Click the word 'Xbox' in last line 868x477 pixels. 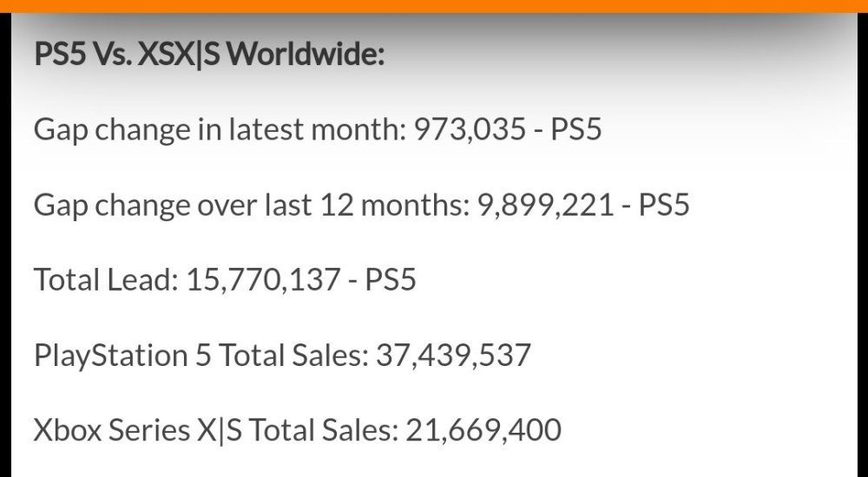coord(68,429)
